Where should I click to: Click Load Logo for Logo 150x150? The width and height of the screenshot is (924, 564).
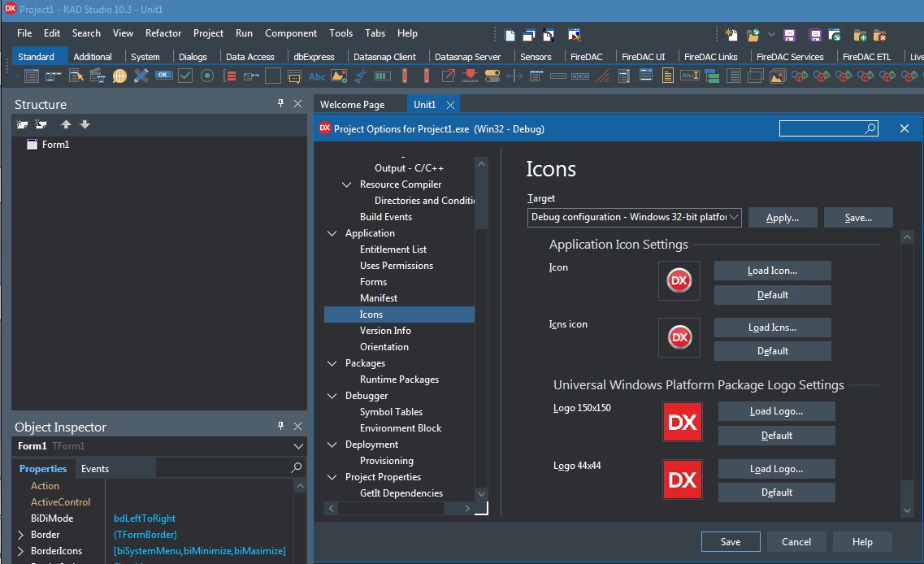[776, 410]
